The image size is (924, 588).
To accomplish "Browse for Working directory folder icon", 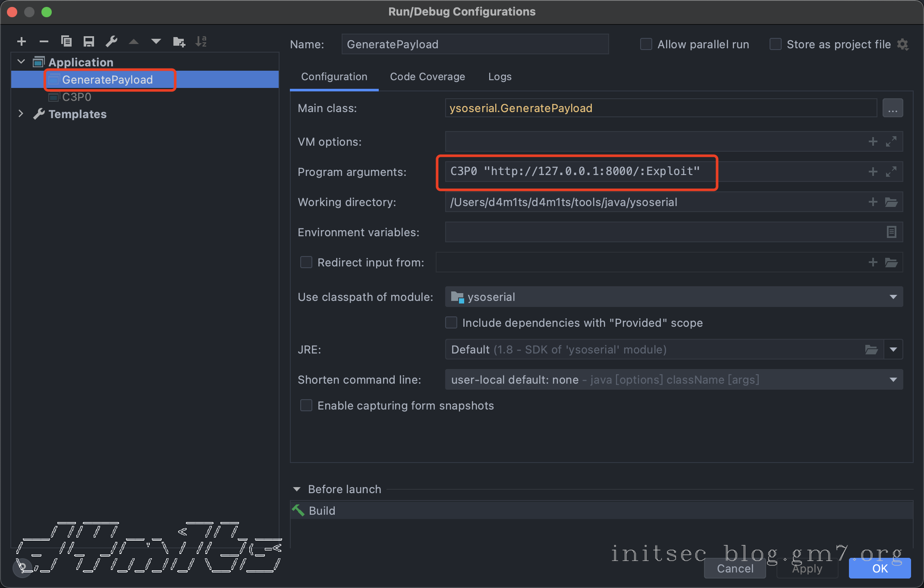I will (x=891, y=202).
